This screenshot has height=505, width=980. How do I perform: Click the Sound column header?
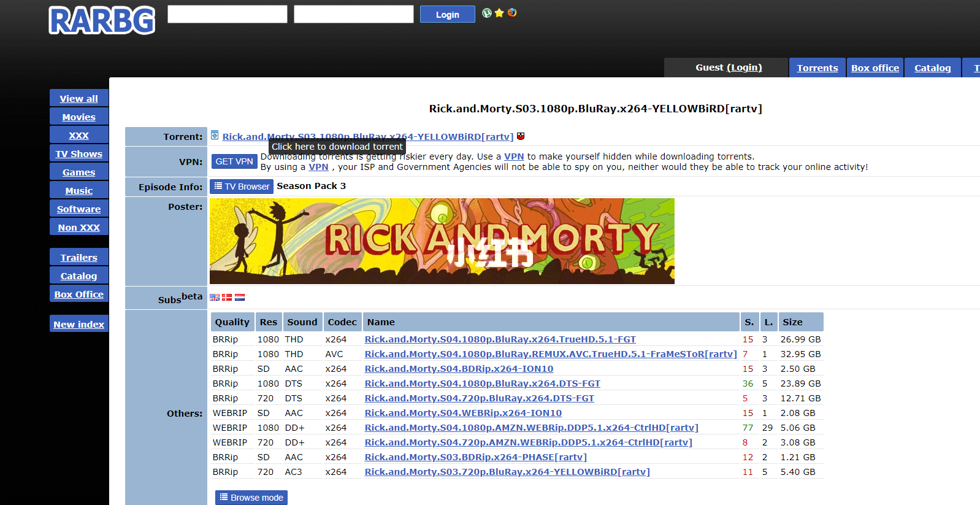click(x=302, y=322)
